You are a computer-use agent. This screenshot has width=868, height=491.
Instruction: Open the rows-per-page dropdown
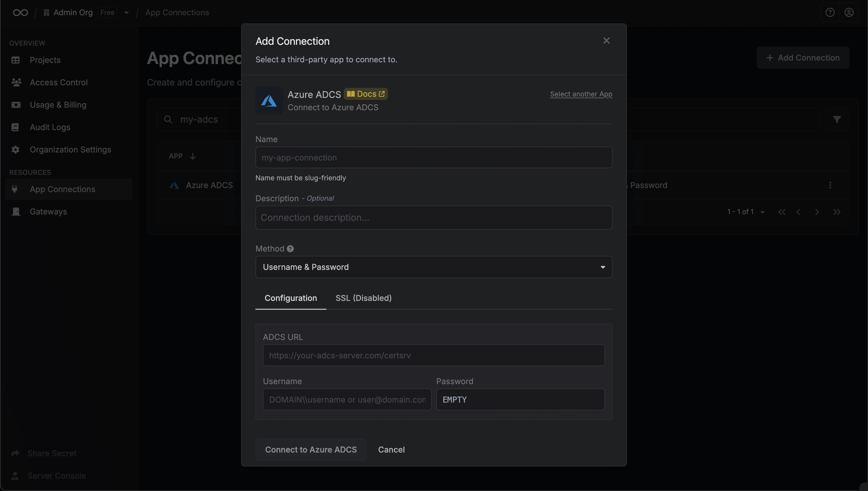(x=762, y=212)
